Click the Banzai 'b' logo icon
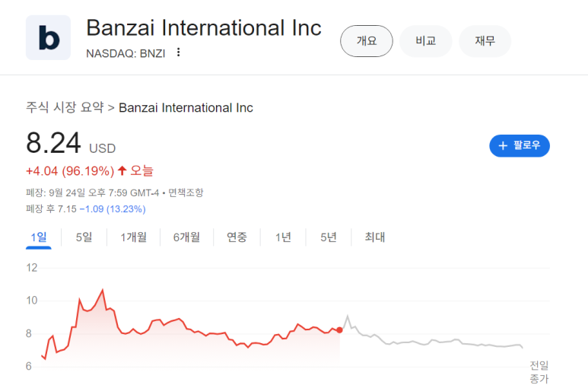 [x=48, y=37]
